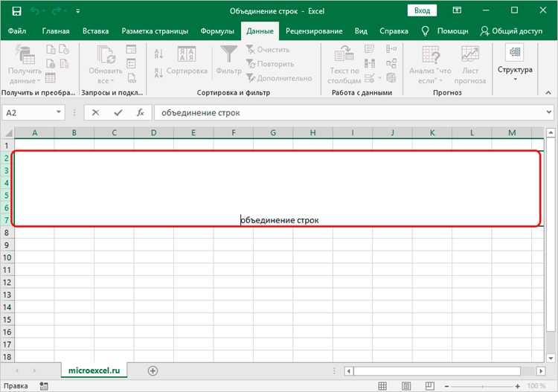
Task: Click the zoom in plus button
Action: (517, 386)
